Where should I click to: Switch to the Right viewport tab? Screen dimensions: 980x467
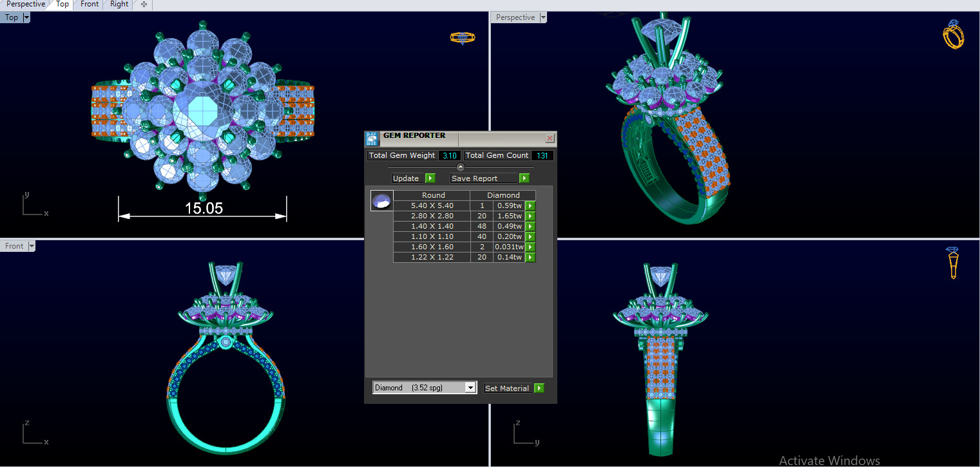pyautogui.click(x=119, y=4)
